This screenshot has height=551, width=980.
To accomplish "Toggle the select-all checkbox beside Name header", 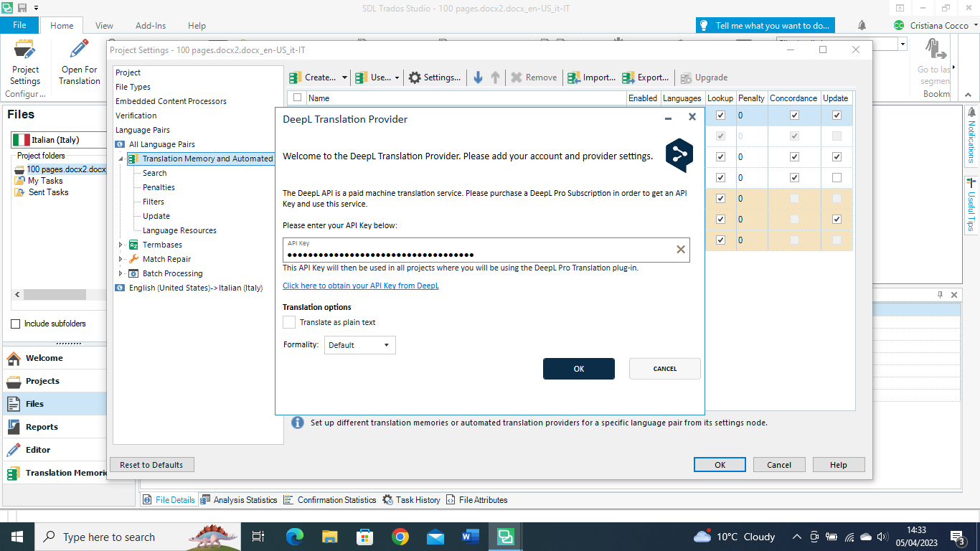I will [x=298, y=98].
